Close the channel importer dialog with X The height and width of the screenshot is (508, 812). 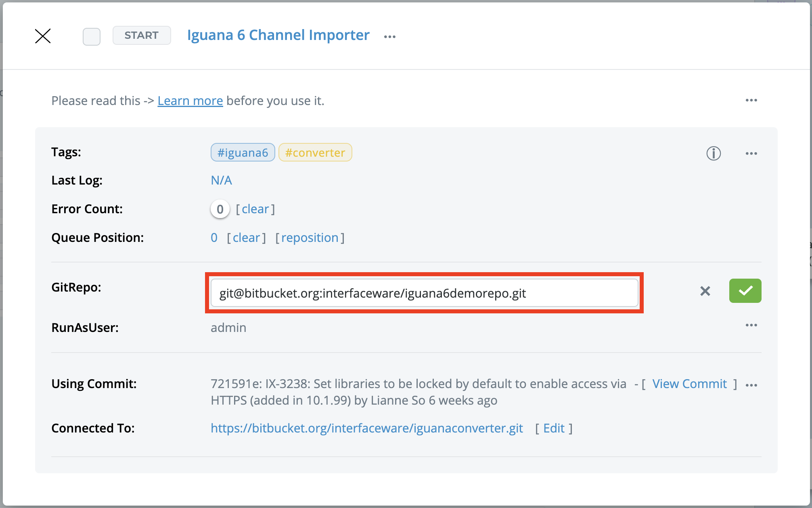point(43,36)
